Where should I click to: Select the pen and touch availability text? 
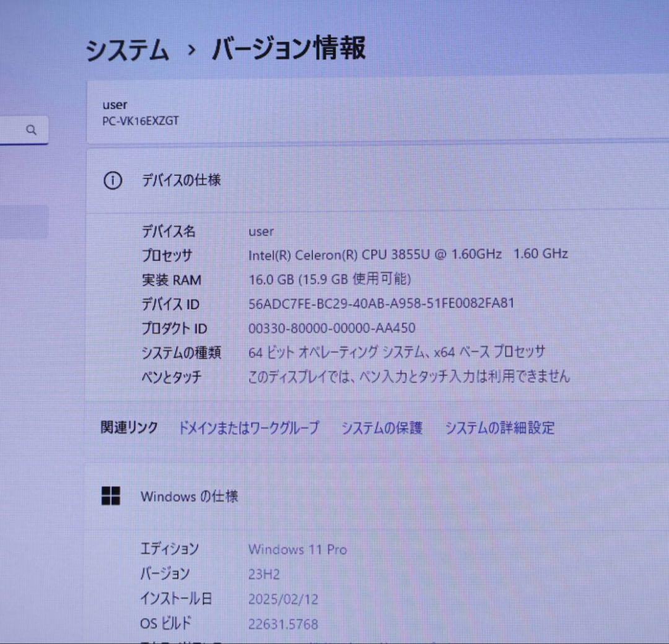[x=409, y=376]
